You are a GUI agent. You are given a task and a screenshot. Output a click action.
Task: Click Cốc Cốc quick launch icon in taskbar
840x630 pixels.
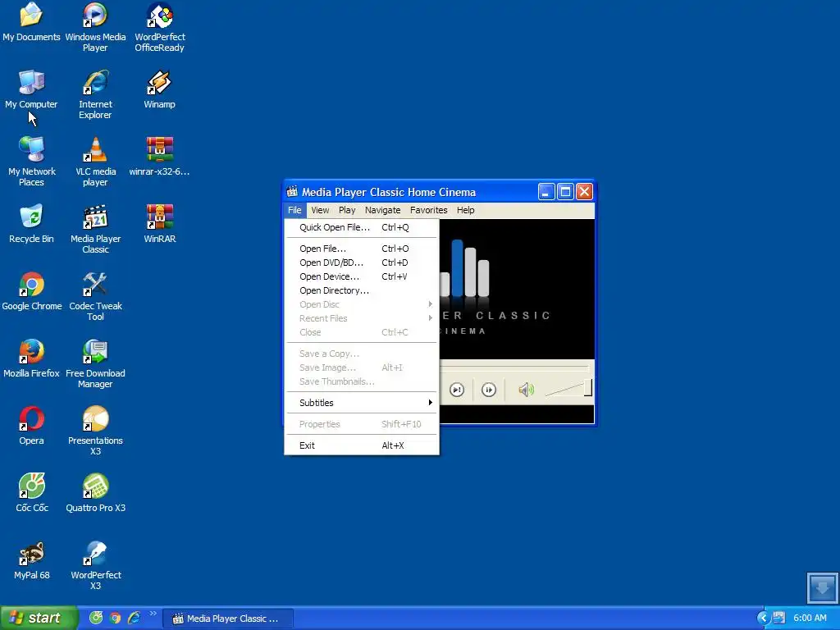(96, 618)
